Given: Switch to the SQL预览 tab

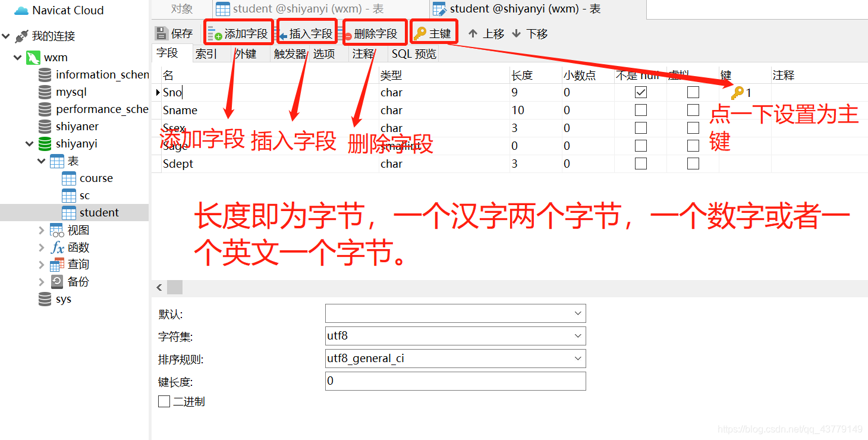Looking at the screenshot, I should click(414, 54).
